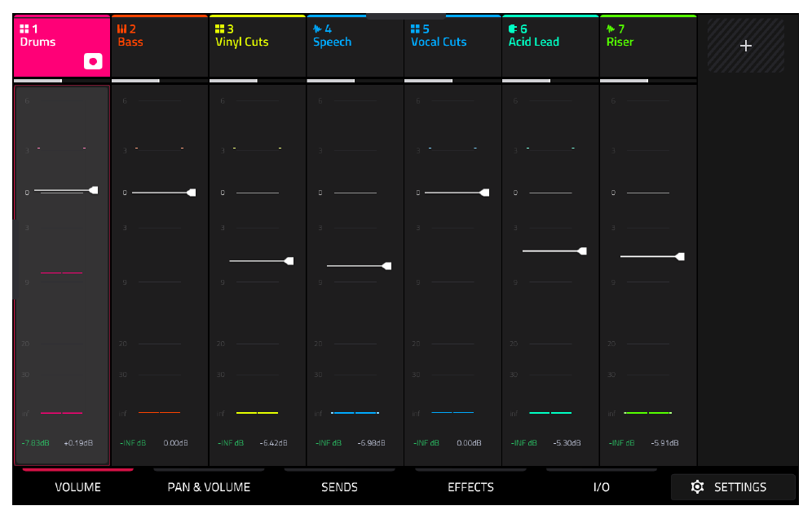Viewport: 812px width, 519px height.
Task: Click the pull-down handle at top center
Action: [x=406, y=16]
